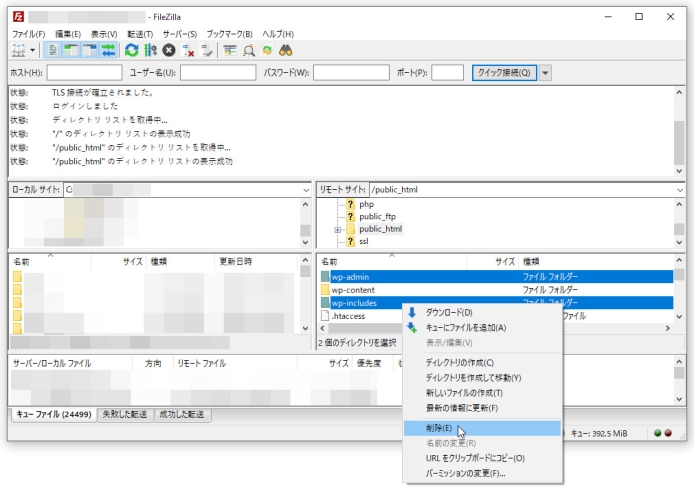Choose 削除(E) from context menu
The height and width of the screenshot is (488, 694).
pyautogui.click(x=482, y=428)
